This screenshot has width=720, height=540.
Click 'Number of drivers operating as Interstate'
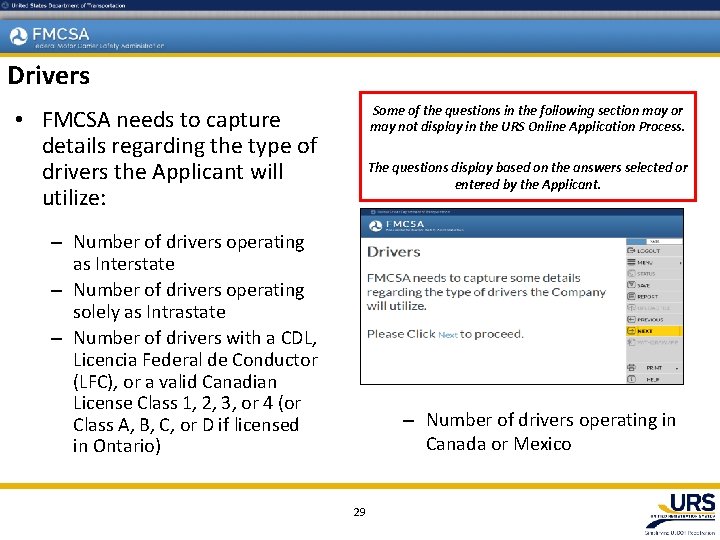click(x=189, y=253)
